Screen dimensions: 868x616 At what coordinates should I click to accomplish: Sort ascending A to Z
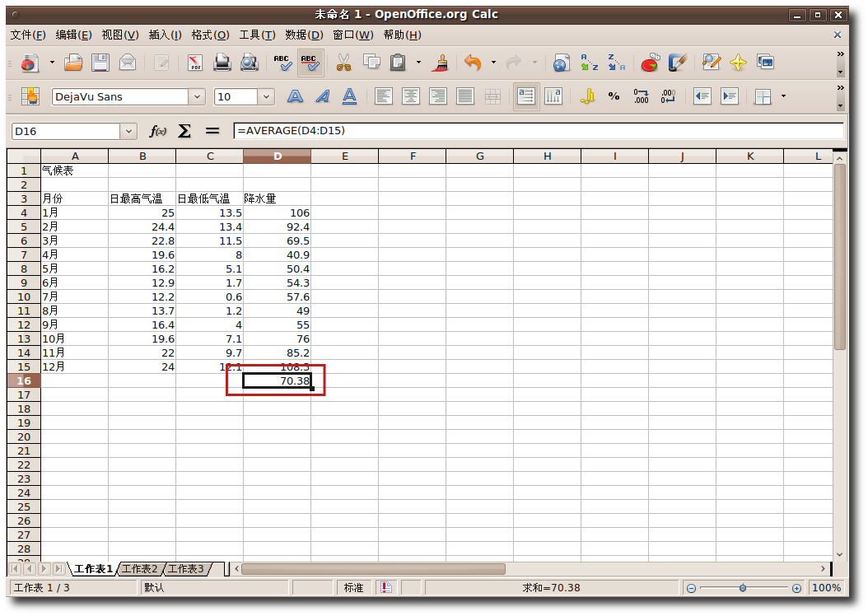click(x=589, y=63)
